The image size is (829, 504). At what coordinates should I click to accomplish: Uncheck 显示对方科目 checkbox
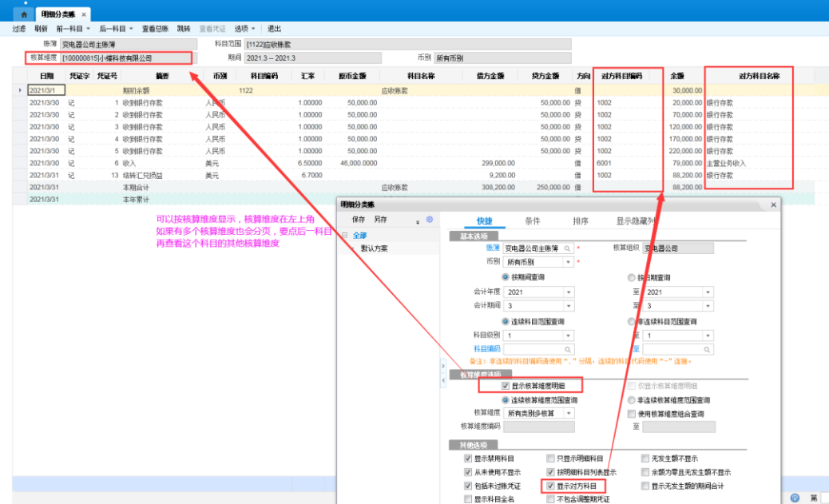(550, 486)
